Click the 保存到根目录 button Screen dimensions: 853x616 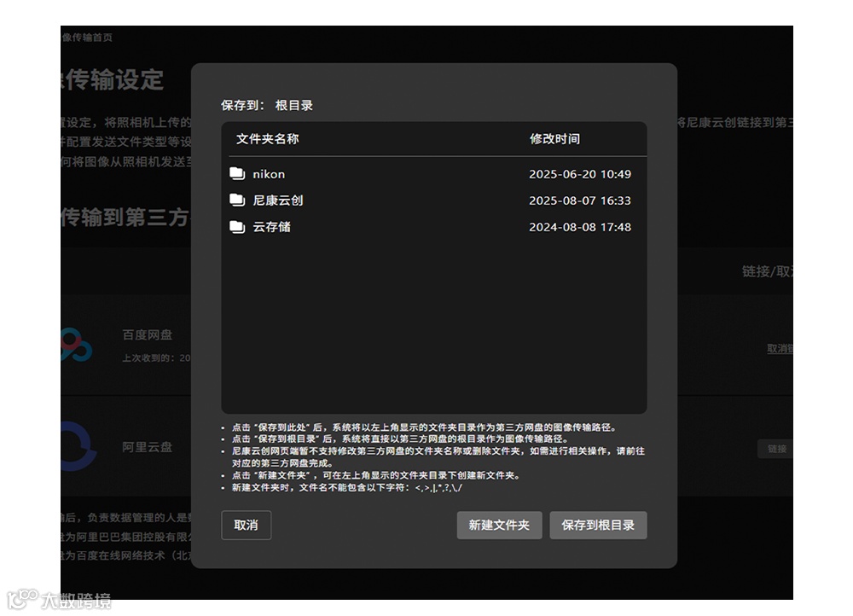click(598, 526)
